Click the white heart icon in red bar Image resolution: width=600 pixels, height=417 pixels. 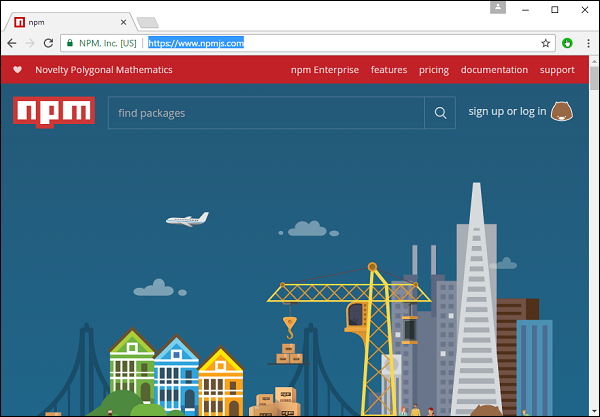click(17, 70)
